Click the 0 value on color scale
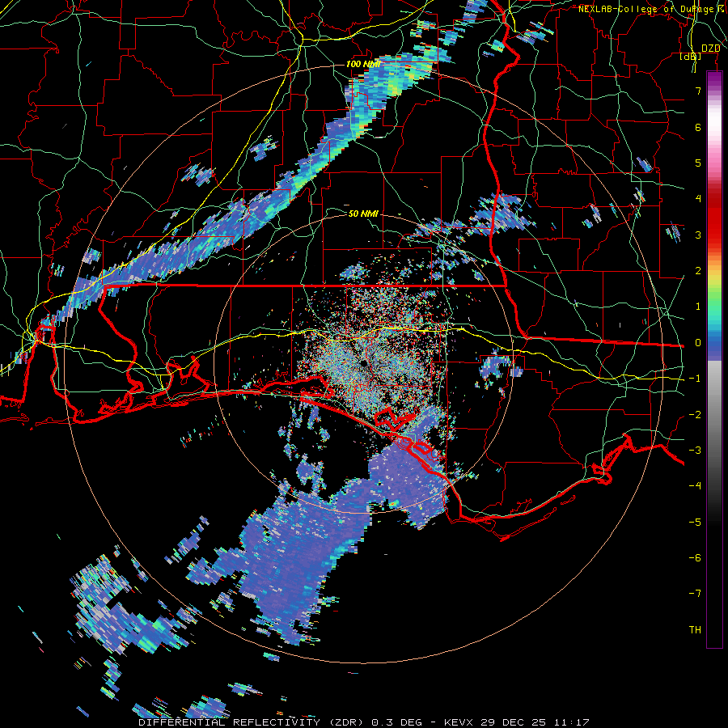728x728 pixels. (698, 343)
